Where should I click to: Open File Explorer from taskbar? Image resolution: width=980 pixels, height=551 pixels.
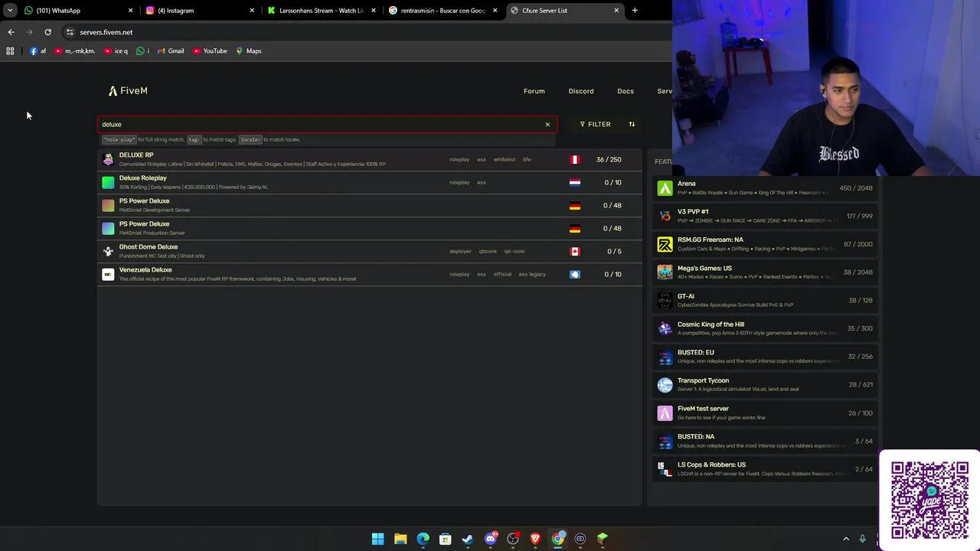click(400, 539)
